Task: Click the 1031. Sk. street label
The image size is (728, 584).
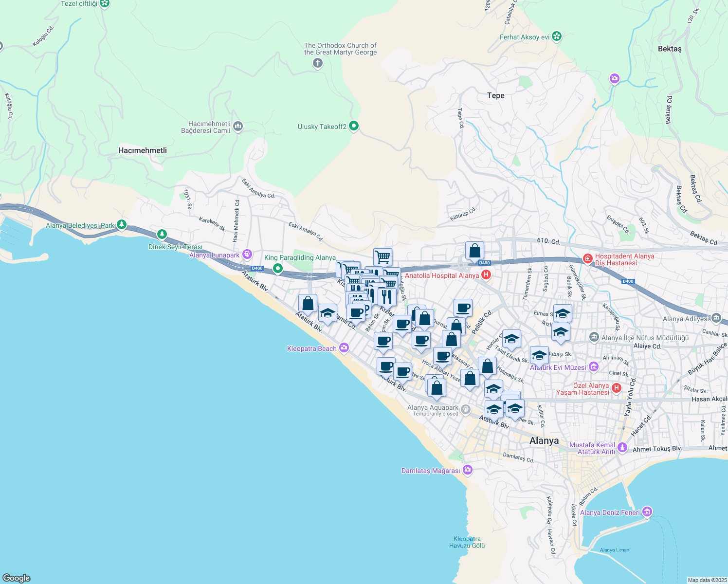Action: [187, 200]
